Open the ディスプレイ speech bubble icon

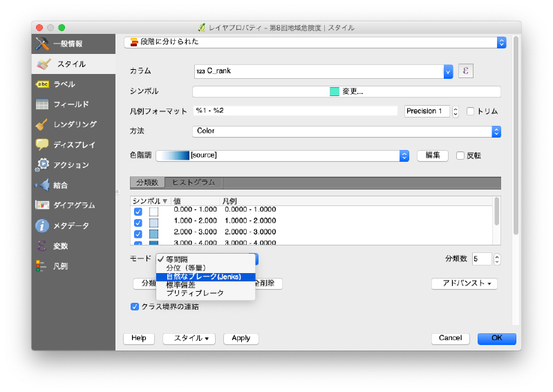click(x=42, y=144)
